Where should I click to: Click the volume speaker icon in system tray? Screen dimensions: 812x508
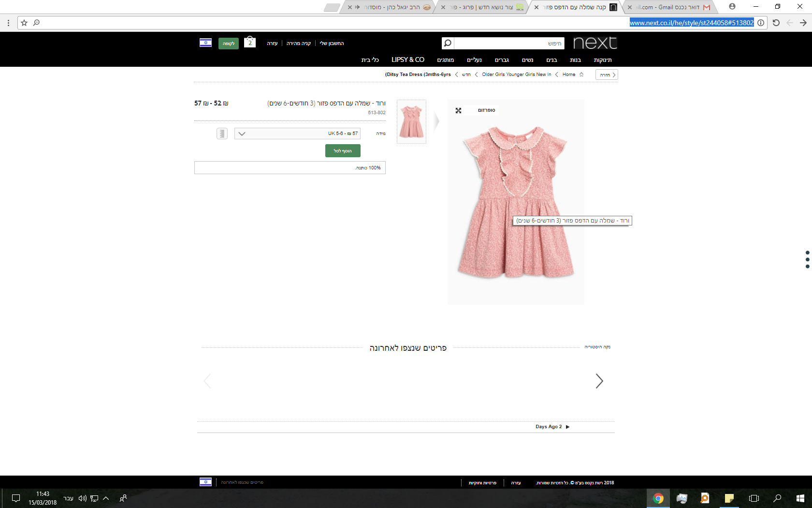pos(83,498)
